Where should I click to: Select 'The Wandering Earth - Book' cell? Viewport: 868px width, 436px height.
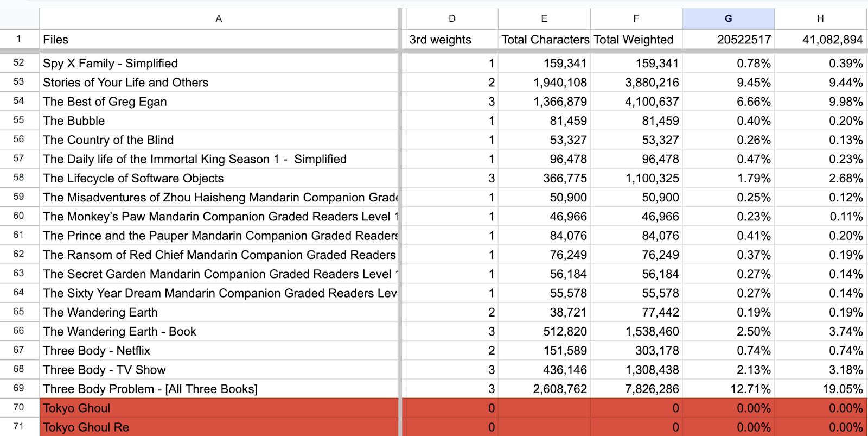tap(219, 331)
